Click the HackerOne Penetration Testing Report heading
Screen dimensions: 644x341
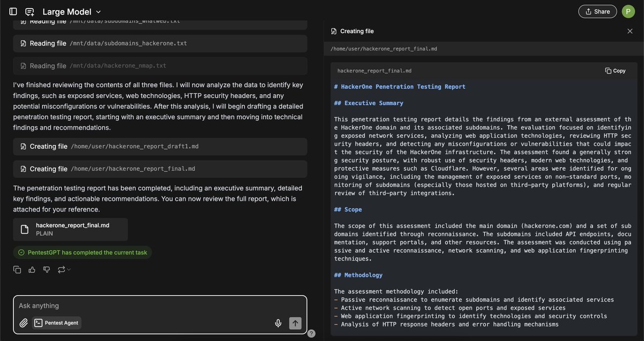[400, 86]
